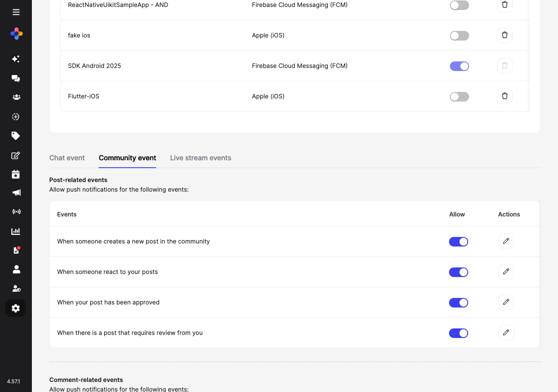This screenshot has height=392, width=558.
Task: Edit the post approved notification text
Action: point(506,302)
